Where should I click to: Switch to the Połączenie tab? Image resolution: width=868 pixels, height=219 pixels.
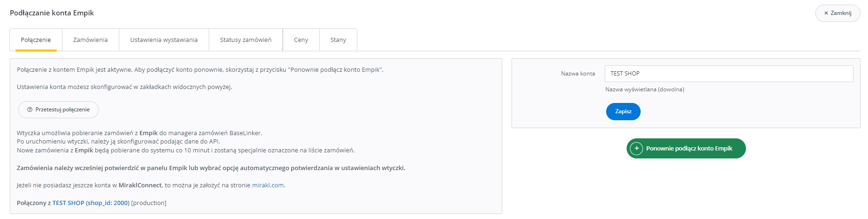(36, 40)
